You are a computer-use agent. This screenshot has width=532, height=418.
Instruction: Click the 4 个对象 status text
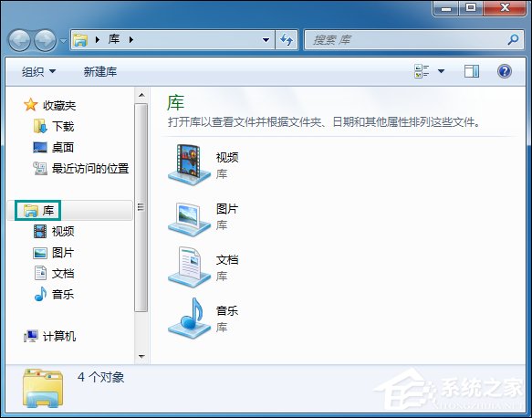(100, 377)
